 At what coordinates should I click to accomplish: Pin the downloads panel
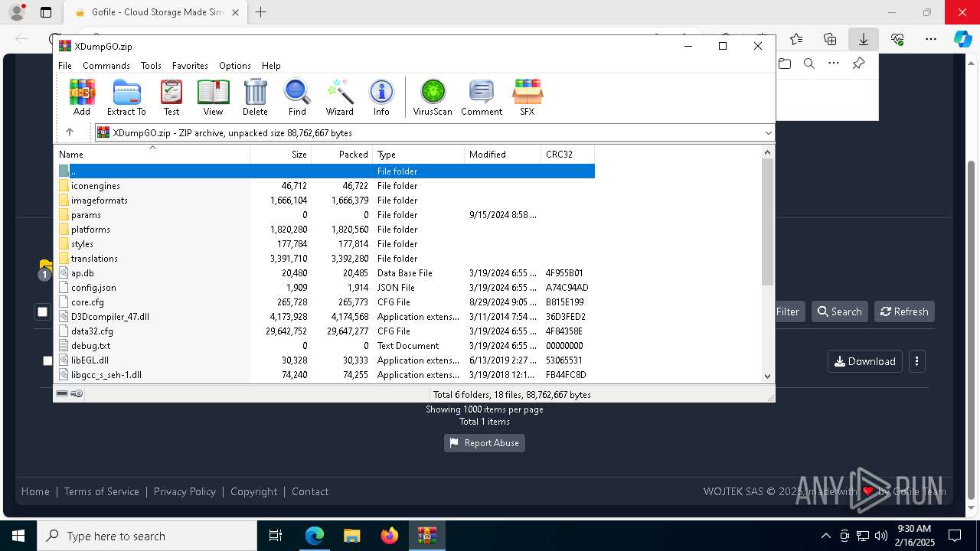[x=859, y=64]
